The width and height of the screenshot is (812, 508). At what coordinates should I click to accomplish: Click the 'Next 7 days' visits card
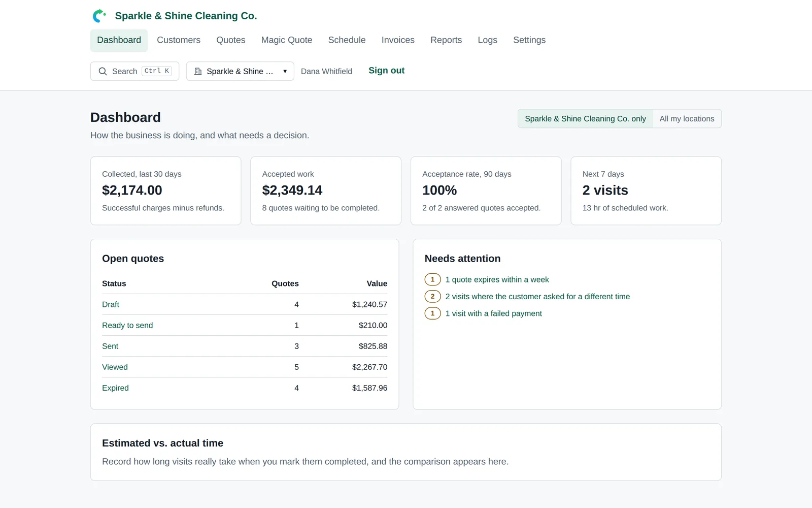tap(646, 190)
